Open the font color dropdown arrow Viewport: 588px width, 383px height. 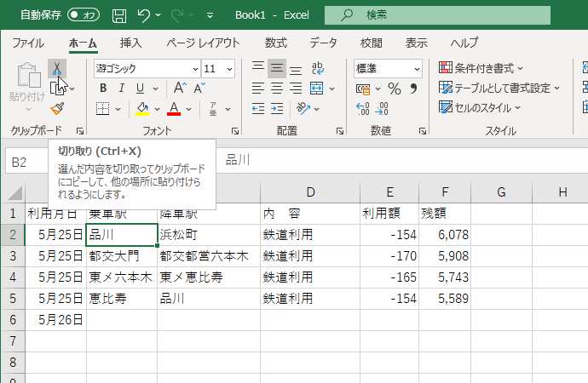(189, 109)
